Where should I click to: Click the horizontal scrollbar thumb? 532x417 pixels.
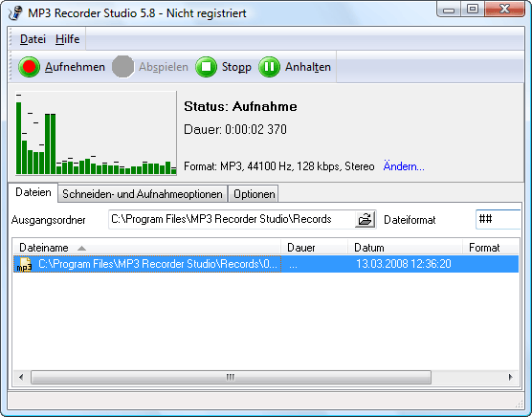[x=231, y=377]
